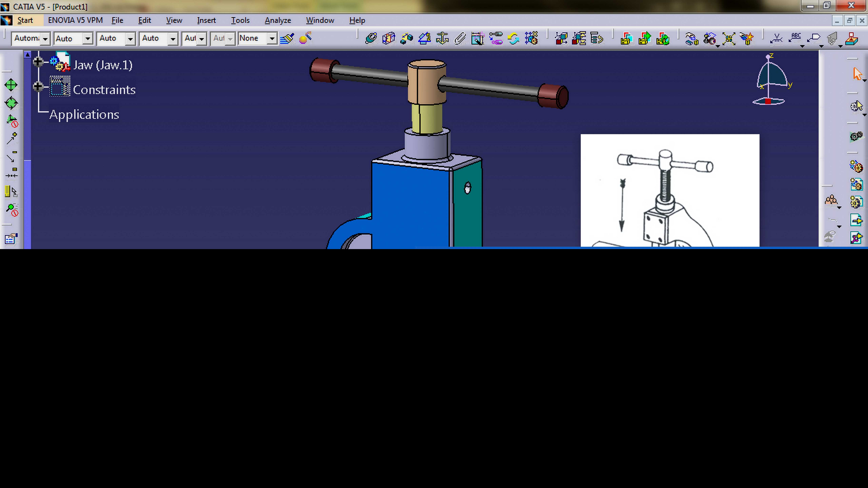This screenshot has width=868, height=488.
Task: Click the Existing Component With Positioning icon
Action: pyautogui.click(x=856, y=238)
